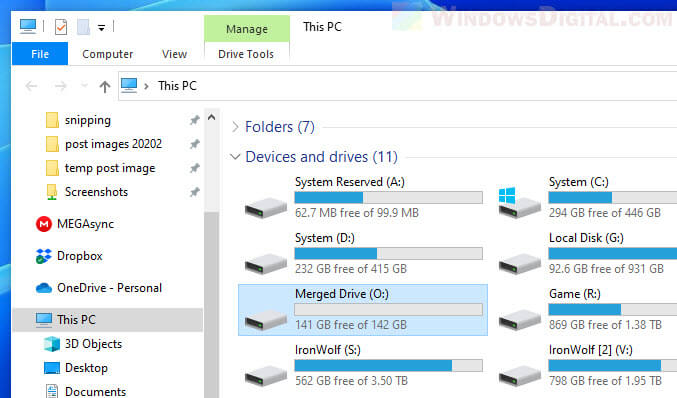
Task: Click This PC in the address bar
Action: 177,86
